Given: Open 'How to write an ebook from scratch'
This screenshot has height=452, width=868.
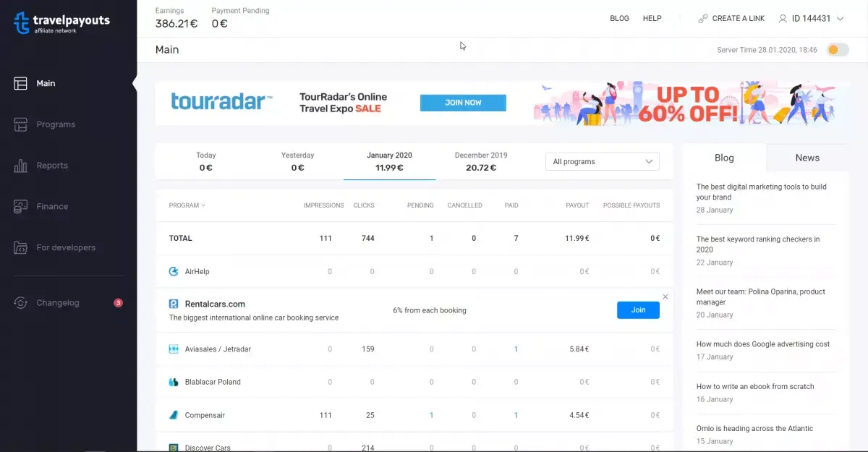Looking at the screenshot, I should (x=755, y=387).
